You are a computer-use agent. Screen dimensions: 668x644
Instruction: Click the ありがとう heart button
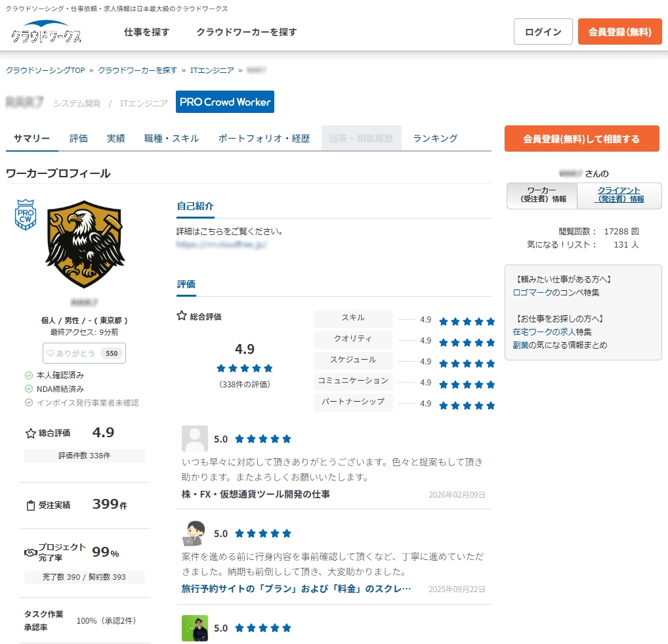pos(85,353)
